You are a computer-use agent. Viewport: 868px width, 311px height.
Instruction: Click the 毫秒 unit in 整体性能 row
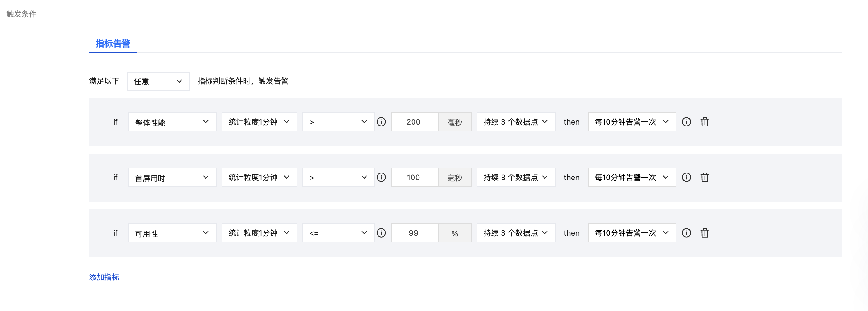coord(455,122)
